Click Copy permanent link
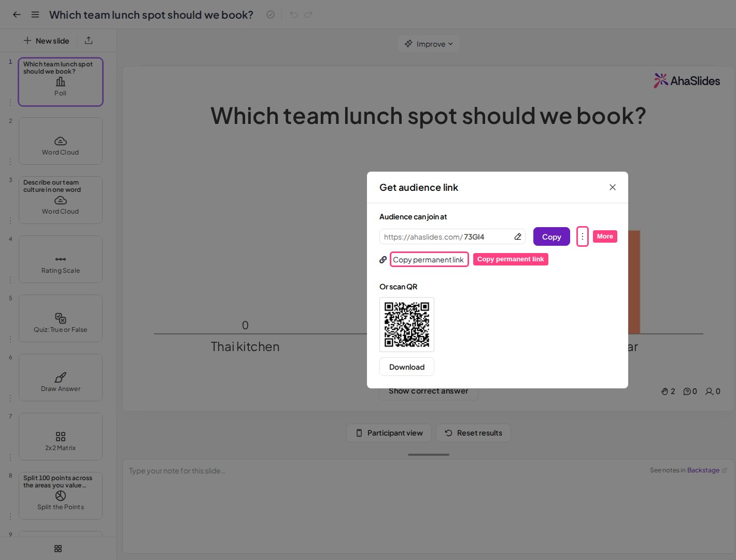This screenshot has width=736, height=560. 429,260
